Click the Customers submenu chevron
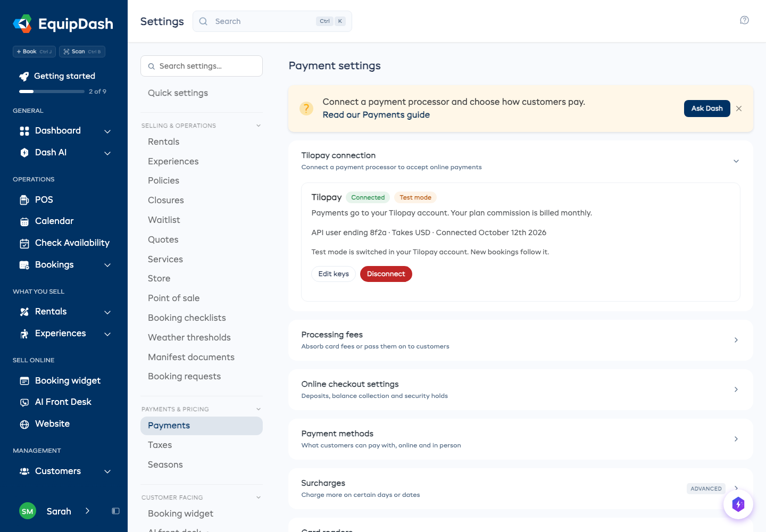The width and height of the screenshot is (766, 532). point(107,472)
